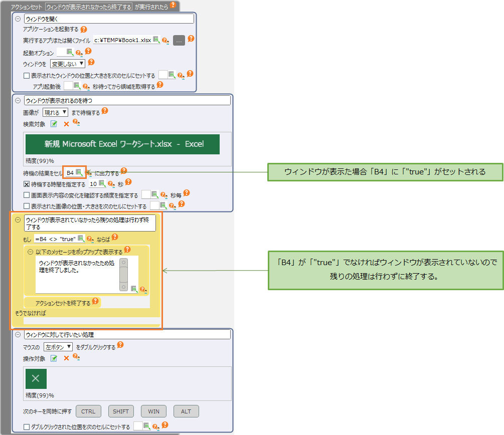Click the Excel title bar search target image
The image size is (504, 435).
(x=122, y=144)
